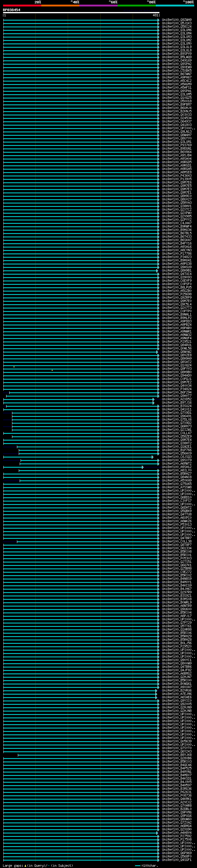
Task: Open hit UniRef100_Q3LUM6
Action: [x=177, y=30]
